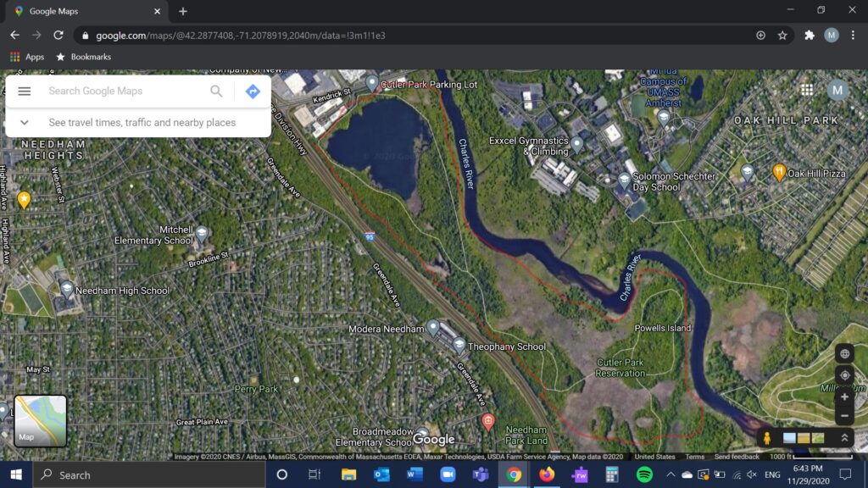Bookmark this page with the star icon

(782, 36)
